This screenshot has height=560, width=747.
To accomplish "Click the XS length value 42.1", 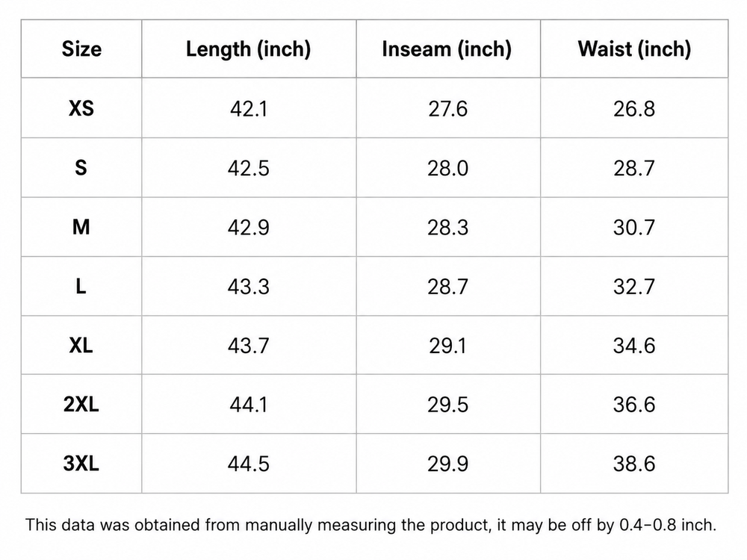I will click(x=248, y=108).
